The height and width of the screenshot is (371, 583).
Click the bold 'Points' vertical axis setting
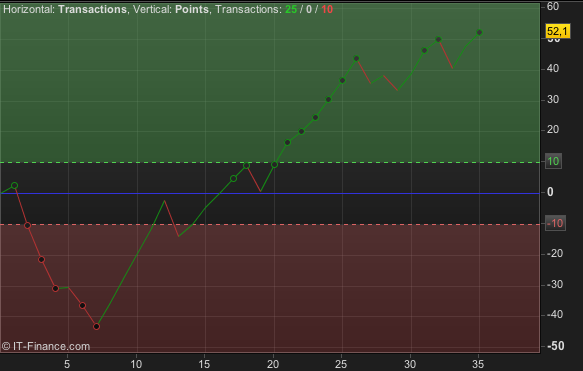tap(192, 9)
